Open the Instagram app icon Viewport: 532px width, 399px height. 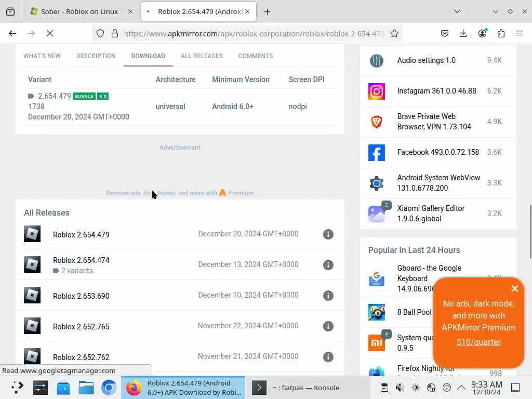(x=377, y=91)
